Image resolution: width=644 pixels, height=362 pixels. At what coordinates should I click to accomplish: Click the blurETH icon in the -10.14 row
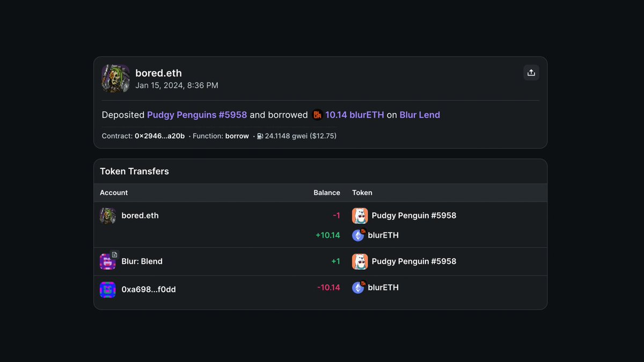(358, 287)
